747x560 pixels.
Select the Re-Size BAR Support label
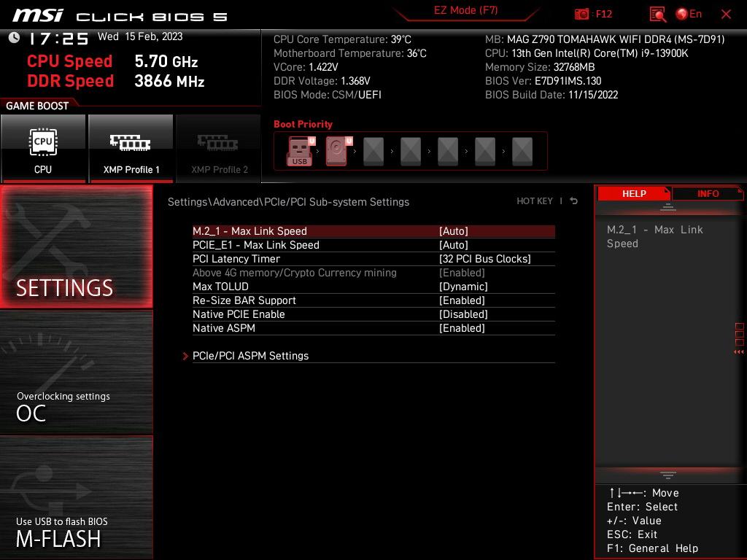click(244, 300)
